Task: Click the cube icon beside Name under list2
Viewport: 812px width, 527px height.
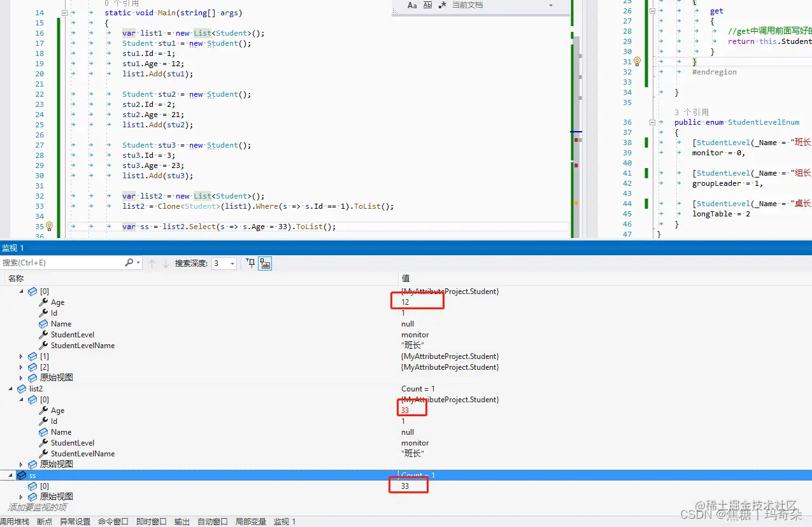Action: pos(44,432)
